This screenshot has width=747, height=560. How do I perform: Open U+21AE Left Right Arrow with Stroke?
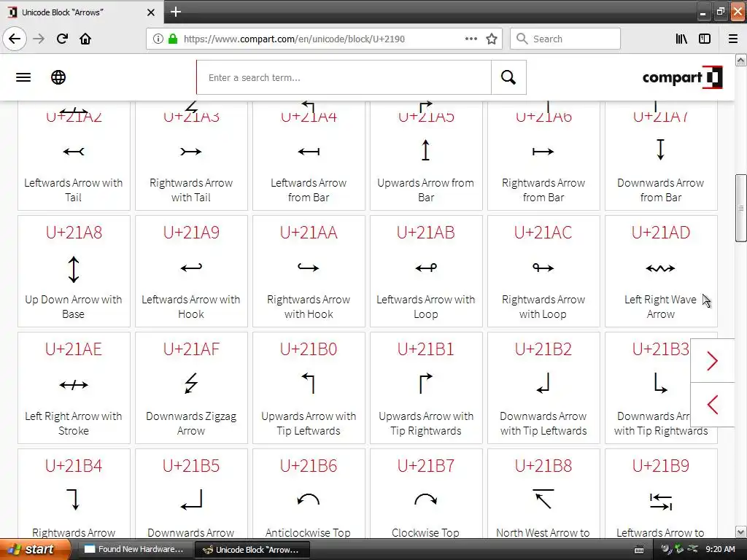(x=74, y=388)
